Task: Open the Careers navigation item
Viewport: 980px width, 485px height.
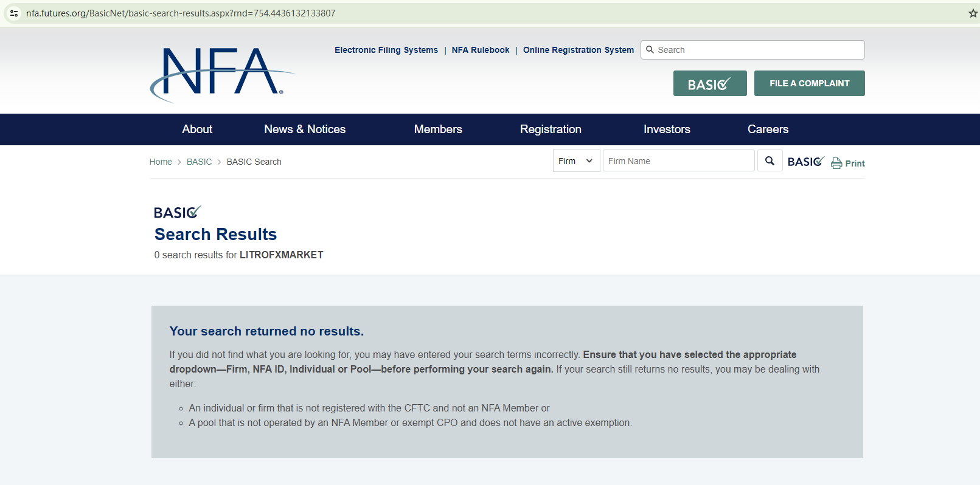Action: point(768,129)
